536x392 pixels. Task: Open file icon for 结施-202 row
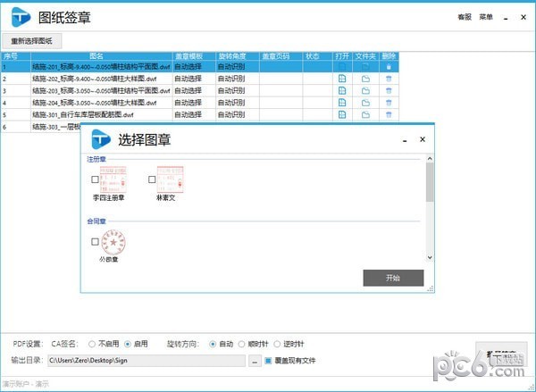click(342, 79)
